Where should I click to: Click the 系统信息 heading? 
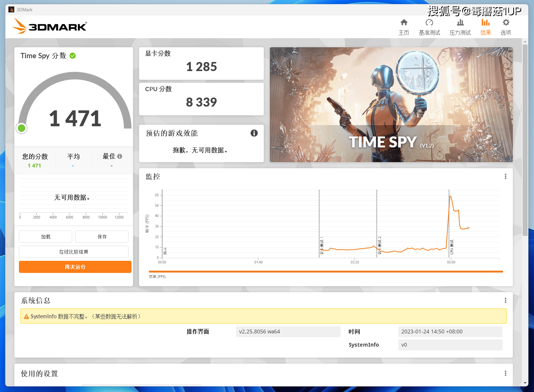36,301
